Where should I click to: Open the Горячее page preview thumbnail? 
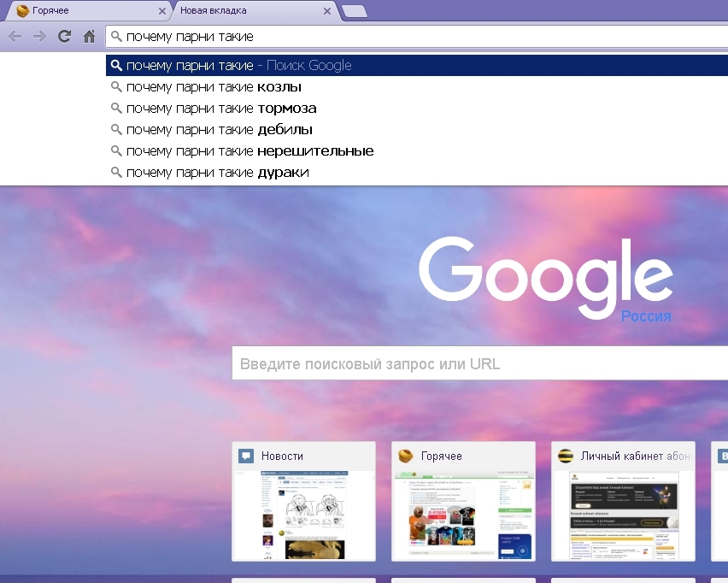point(463,515)
